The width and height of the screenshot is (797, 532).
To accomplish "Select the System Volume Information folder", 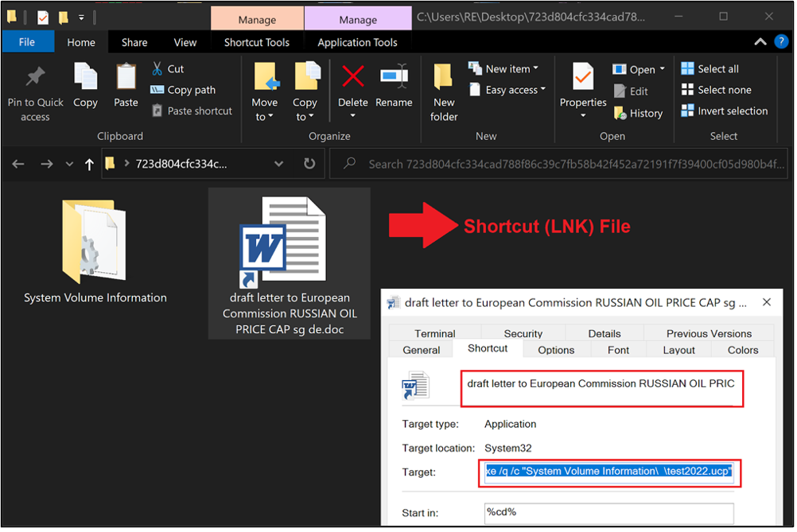I will pyautogui.click(x=95, y=253).
